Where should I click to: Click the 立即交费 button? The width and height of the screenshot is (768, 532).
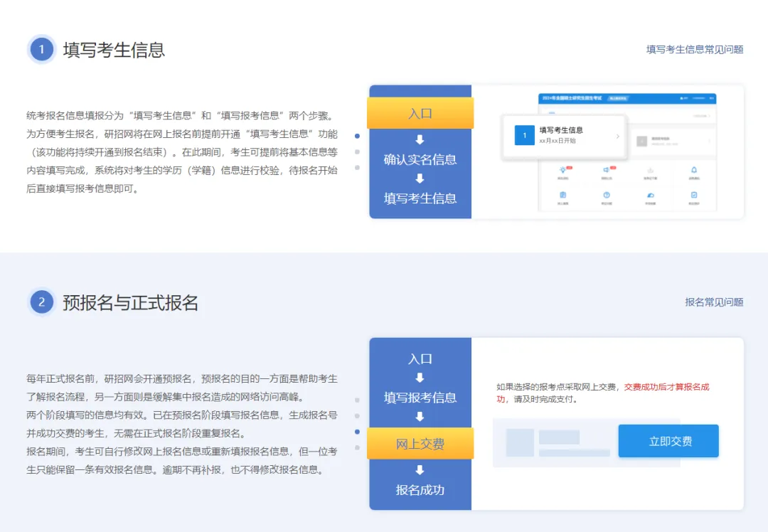pos(668,441)
